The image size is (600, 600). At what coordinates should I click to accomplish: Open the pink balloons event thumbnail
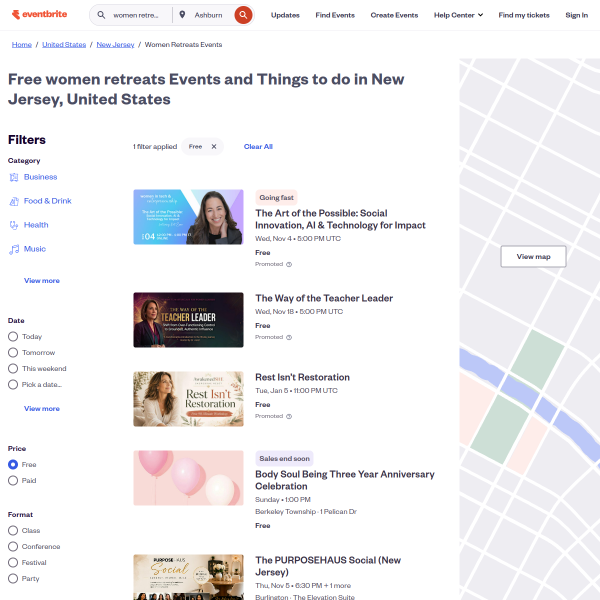(188, 478)
